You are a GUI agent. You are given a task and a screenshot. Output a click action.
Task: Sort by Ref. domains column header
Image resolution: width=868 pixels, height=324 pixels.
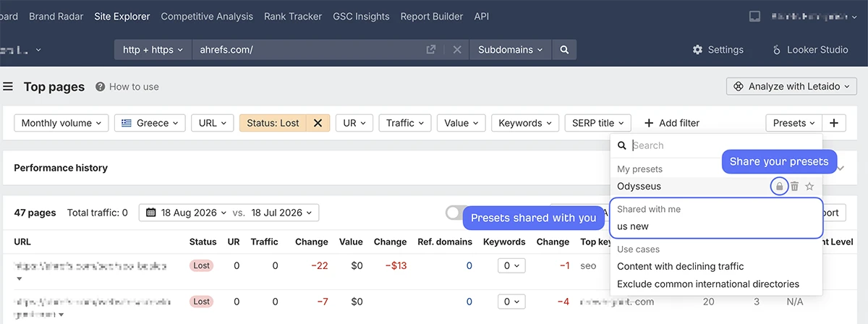(x=445, y=242)
